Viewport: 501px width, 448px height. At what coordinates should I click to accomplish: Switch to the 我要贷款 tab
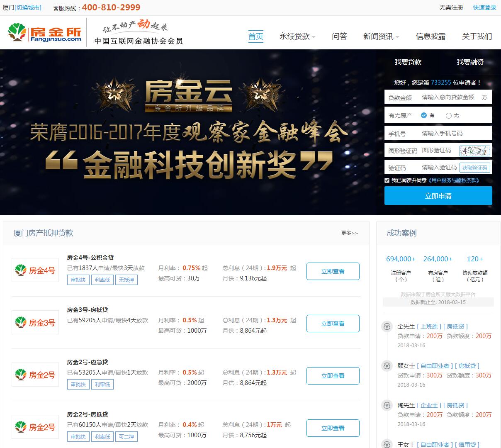pyautogui.click(x=408, y=62)
